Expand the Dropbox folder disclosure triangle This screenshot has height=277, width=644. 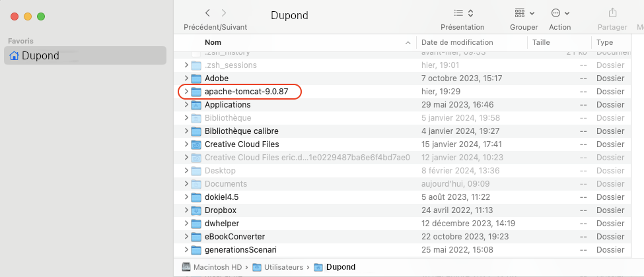click(x=186, y=210)
